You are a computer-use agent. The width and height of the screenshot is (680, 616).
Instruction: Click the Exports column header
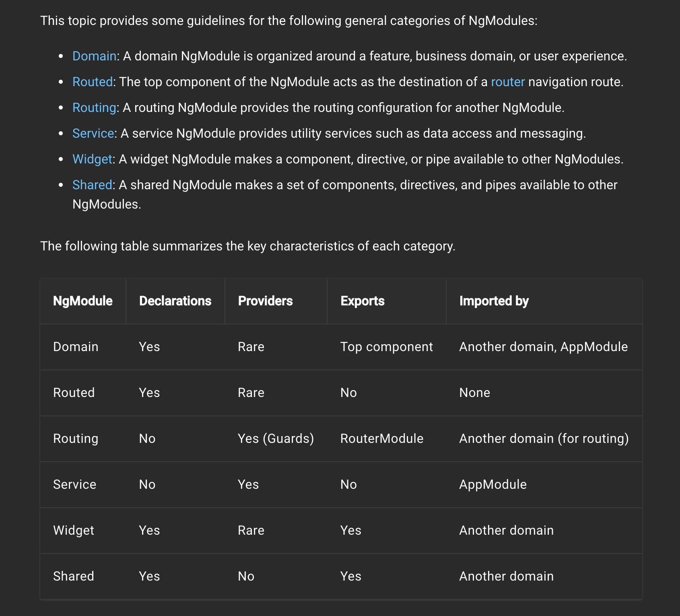tap(362, 301)
